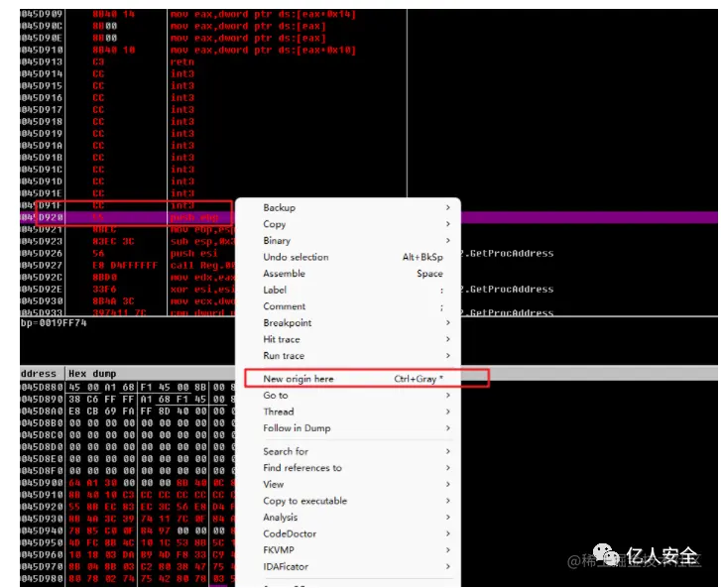The image size is (721, 588).
Task: Open the Breakpoint submenu
Action: [348, 323]
